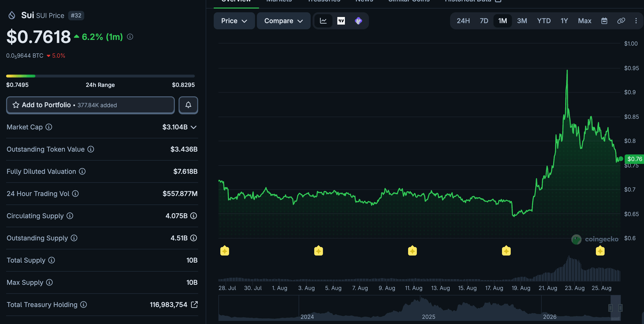
Task: Click the 2025 section in navigator timeline
Action: pyautogui.click(x=428, y=317)
